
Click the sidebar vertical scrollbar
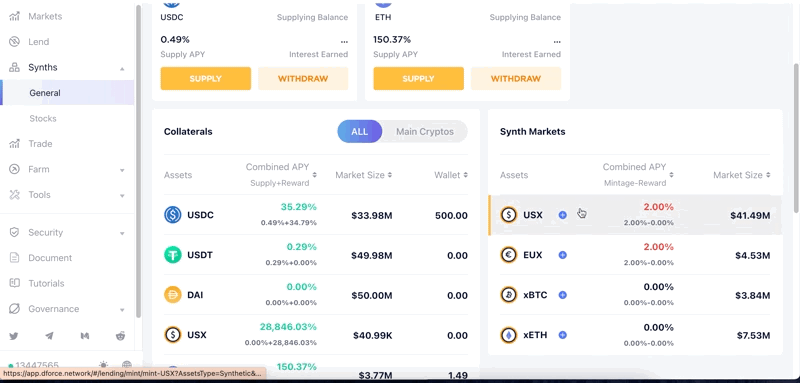(138, 161)
